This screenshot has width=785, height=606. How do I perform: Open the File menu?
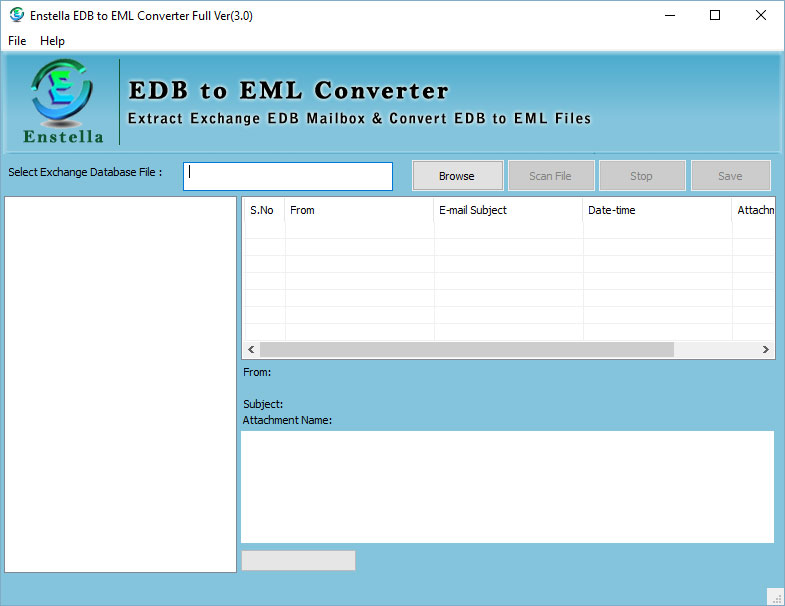17,41
